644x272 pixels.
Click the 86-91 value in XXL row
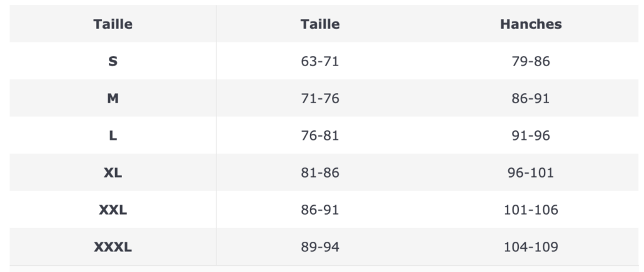320,210
